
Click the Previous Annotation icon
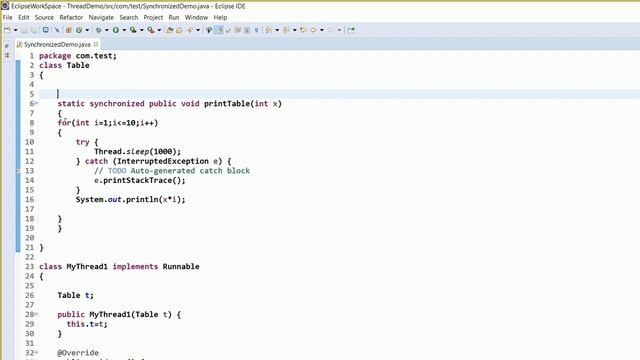pyautogui.click(x=286, y=30)
